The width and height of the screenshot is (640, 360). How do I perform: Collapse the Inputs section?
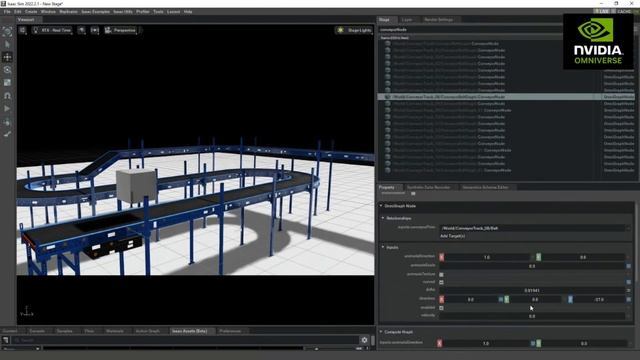tap(383, 247)
